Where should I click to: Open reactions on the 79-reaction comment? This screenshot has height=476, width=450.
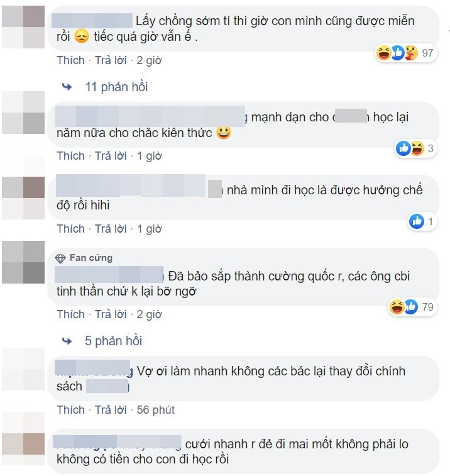(412, 307)
